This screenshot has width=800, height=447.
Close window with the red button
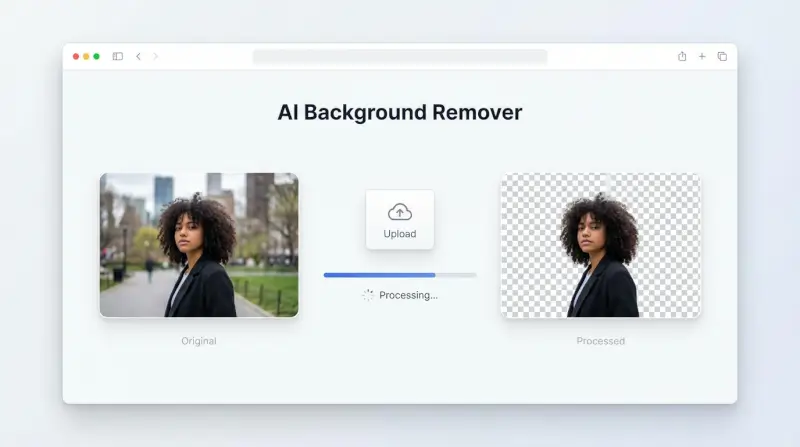[76, 56]
